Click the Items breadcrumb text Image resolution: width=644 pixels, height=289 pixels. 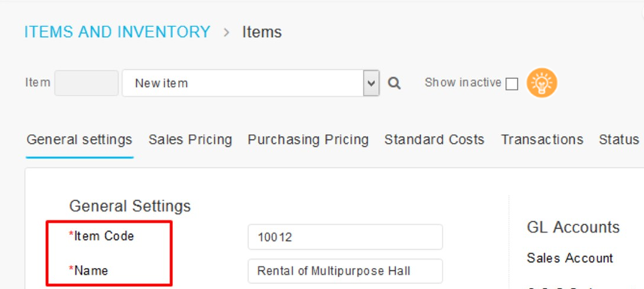click(x=262, y=32)
